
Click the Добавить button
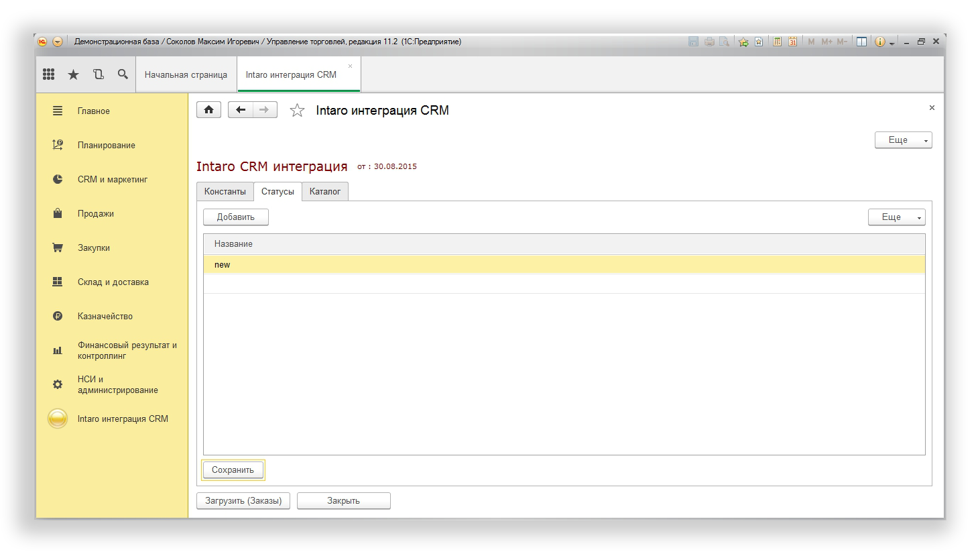(236, 217)
